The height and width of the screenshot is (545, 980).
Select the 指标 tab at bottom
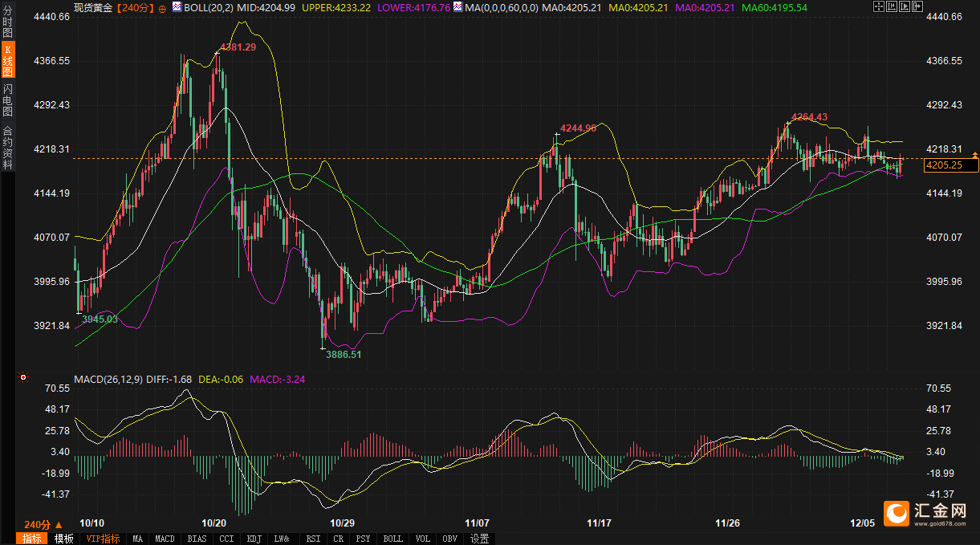(33, 539)
